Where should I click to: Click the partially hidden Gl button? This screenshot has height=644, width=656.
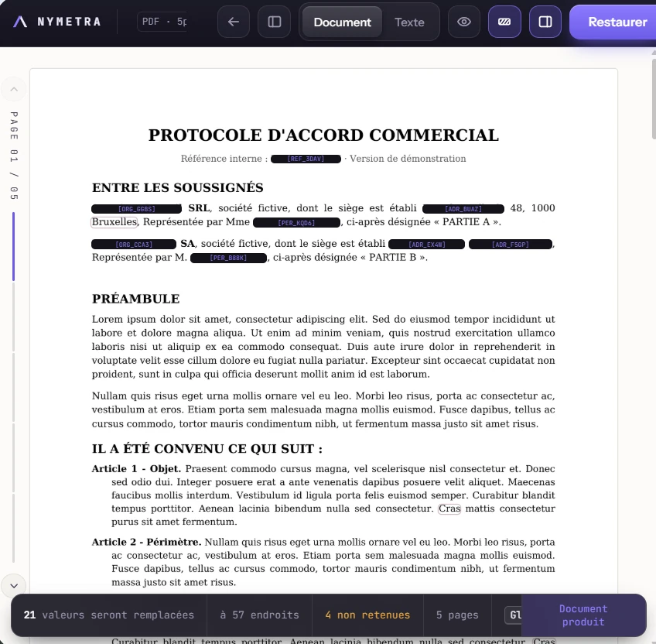(514, 615)
